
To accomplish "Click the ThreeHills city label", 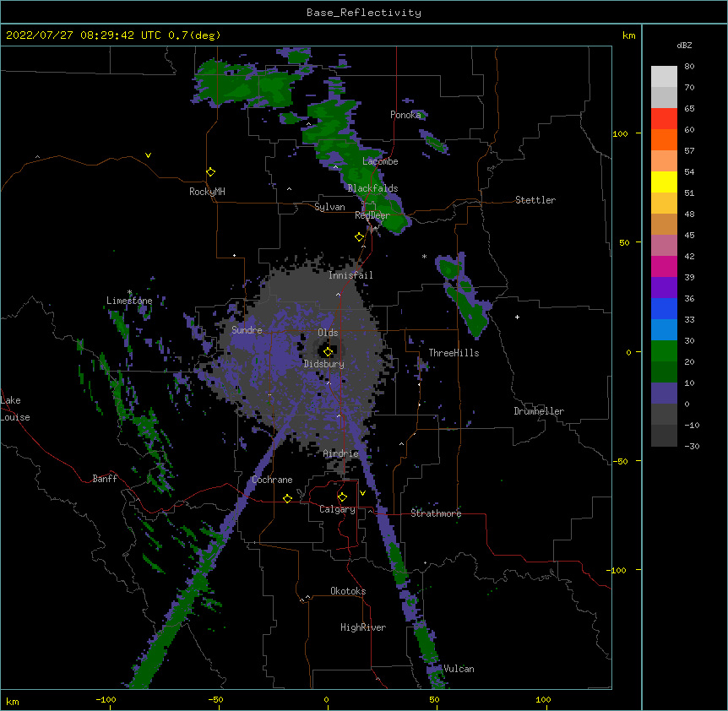I will [454, 353].
